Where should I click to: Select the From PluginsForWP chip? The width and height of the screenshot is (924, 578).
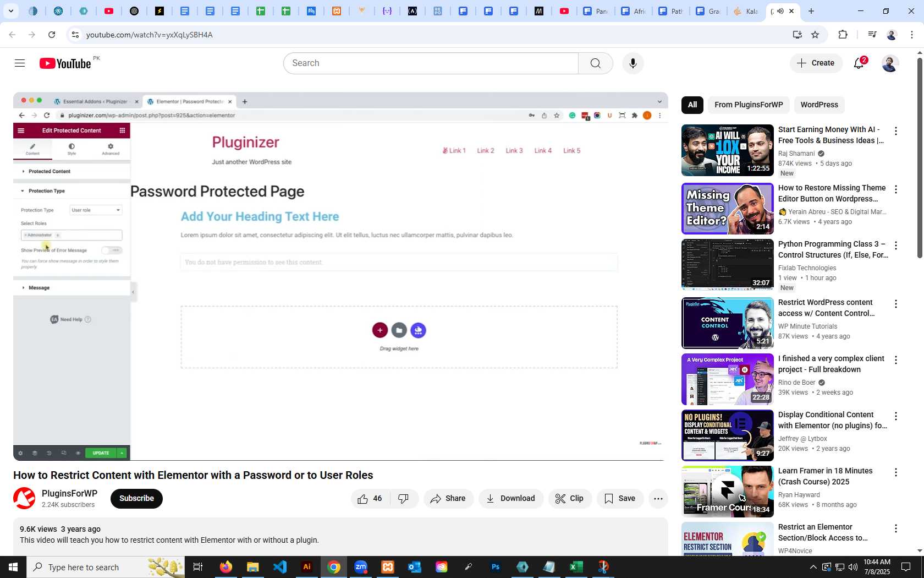click(x=749, y=105)
